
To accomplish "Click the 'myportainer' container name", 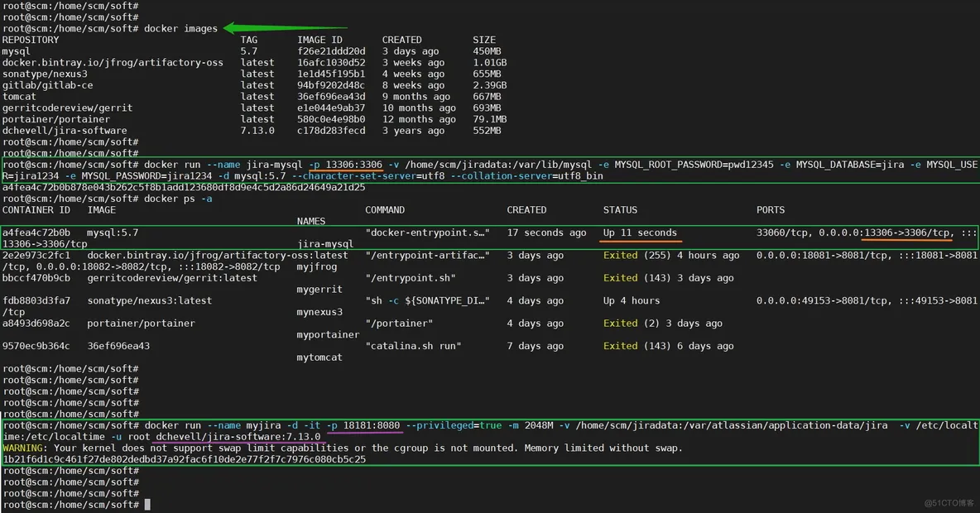I will (x=328, y=335).
